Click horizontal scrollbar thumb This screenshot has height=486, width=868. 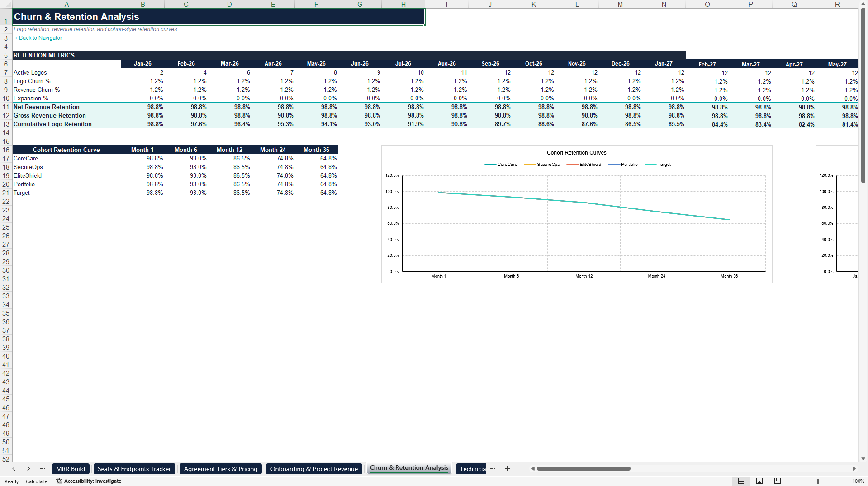583,469
